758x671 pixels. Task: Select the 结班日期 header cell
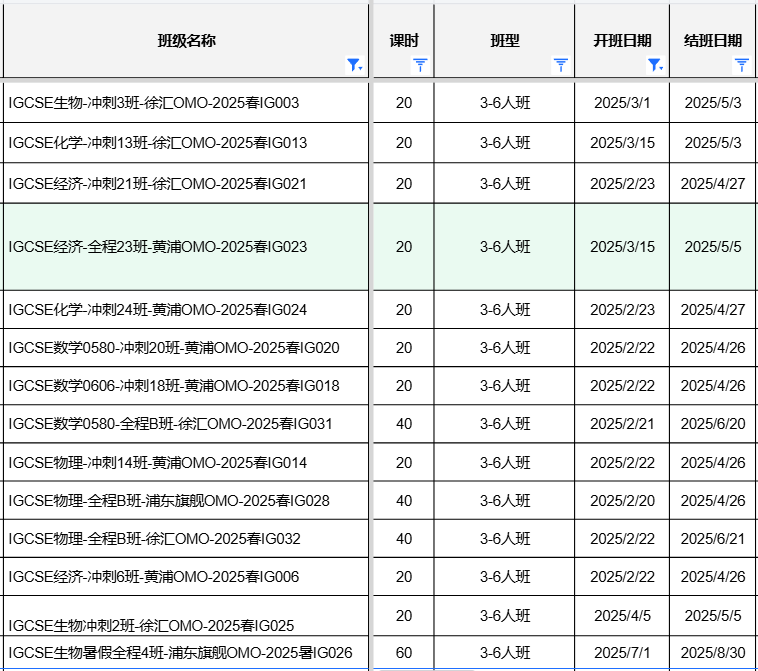click(713, 41)
